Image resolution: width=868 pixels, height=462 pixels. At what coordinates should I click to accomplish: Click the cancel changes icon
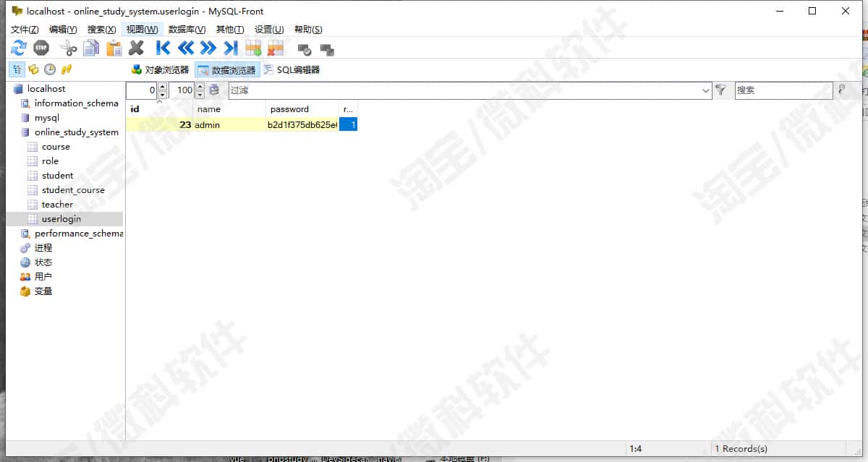click(327, 50)
